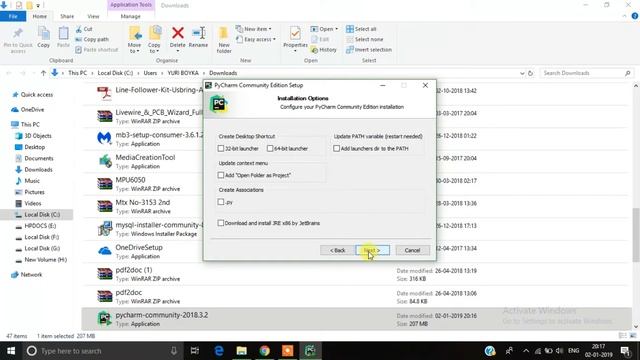The width and height of the screenshot is (640, 360).
Task: Launch Microsoft Edge from the taskbar
Action: pyautogui.click(x=219, y=351)
